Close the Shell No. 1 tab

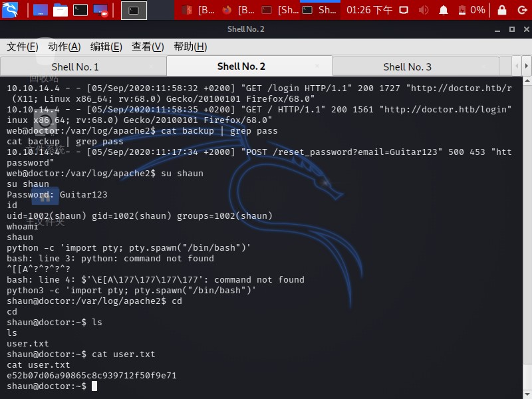click(151, 66)
